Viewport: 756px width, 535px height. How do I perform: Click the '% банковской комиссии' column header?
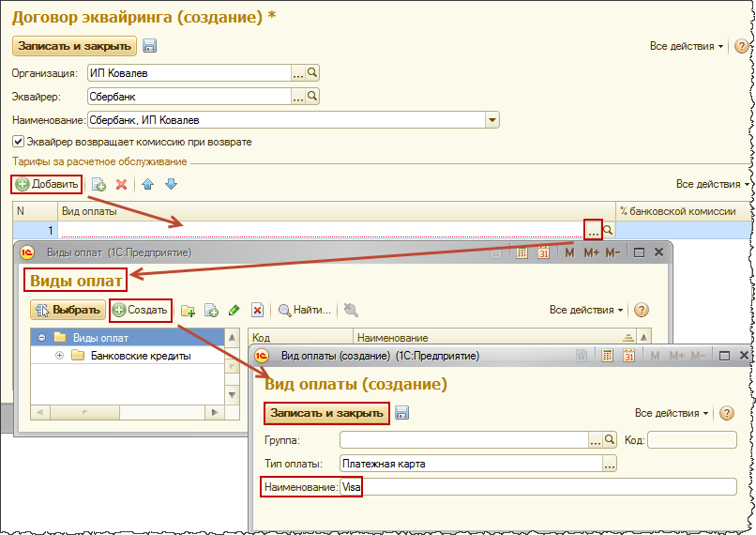[x=683, y=211]
